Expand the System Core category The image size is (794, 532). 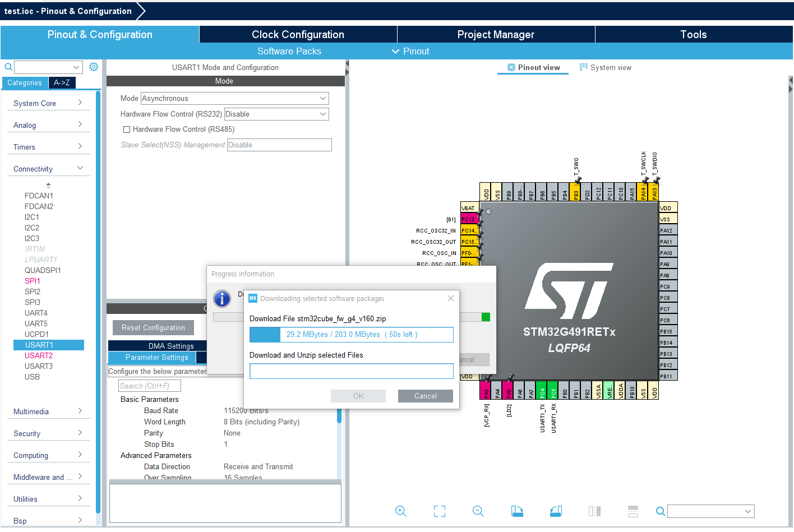48,103
